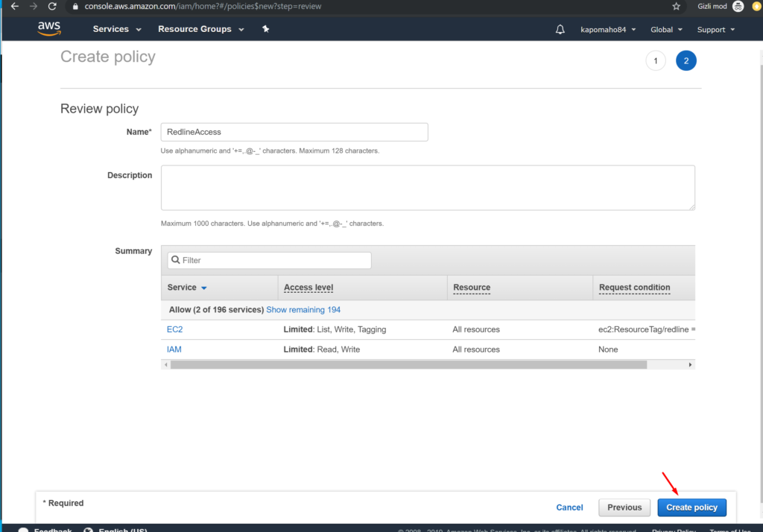Click the right arrow of horizontal scrollbar
The image size is (763, 532).
click(x=690, y=364)
